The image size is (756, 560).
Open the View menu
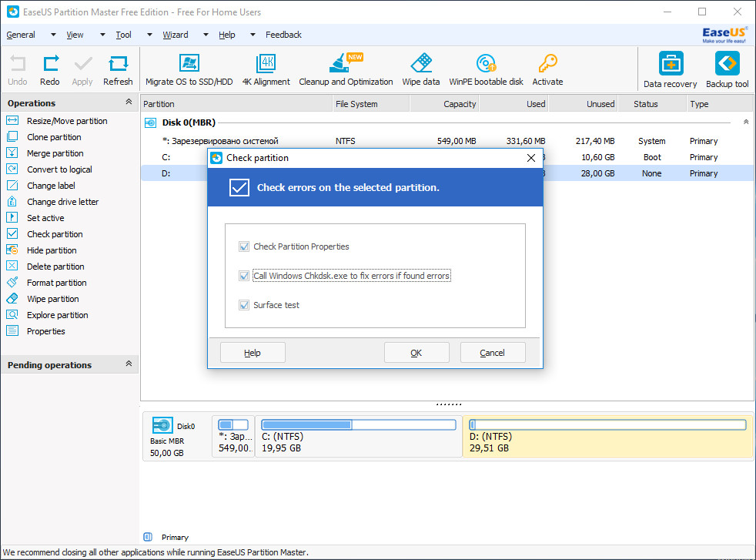coord(75,35)
